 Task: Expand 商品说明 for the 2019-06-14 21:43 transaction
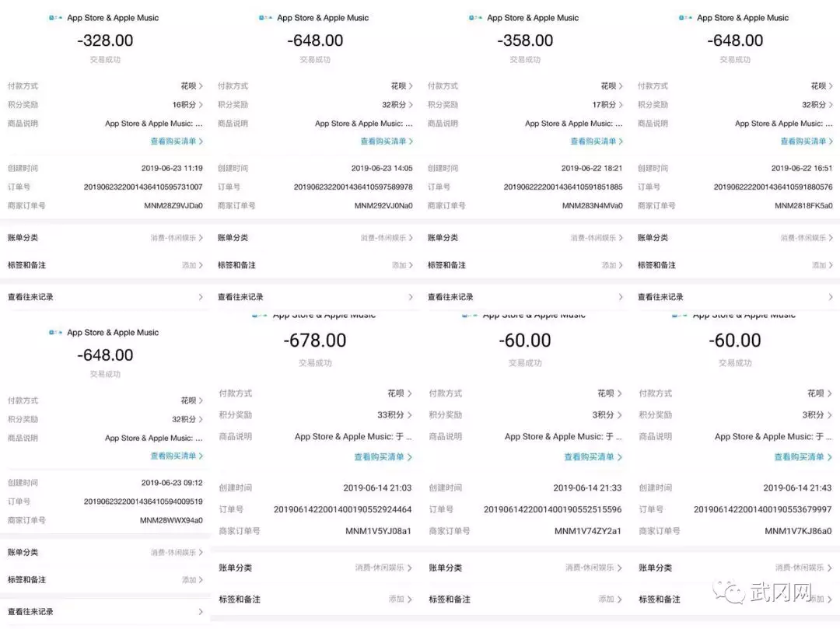735,436
